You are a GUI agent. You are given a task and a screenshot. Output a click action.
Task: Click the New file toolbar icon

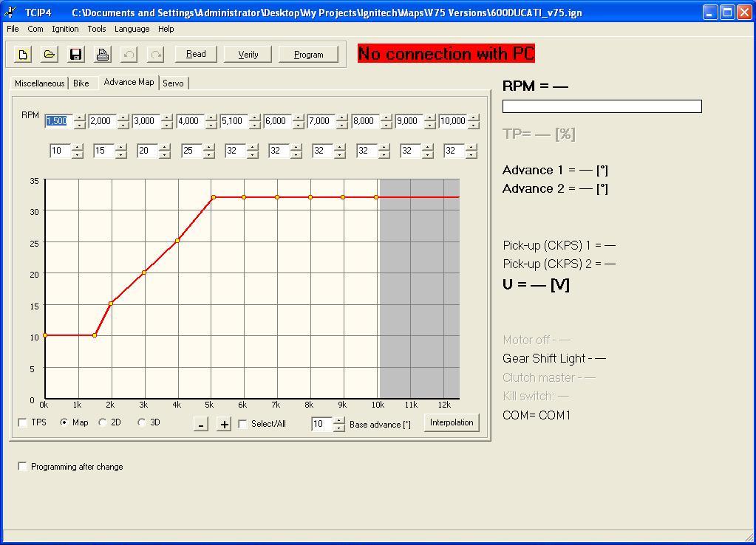(x=23, y=55)
